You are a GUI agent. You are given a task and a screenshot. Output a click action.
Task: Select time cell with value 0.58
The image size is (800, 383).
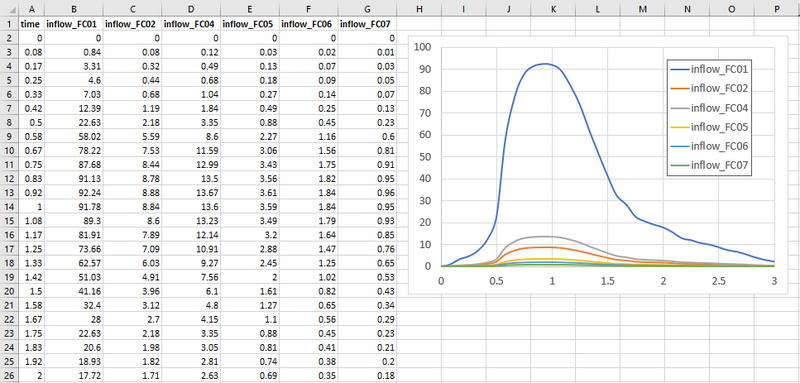(x=32, y=137)
